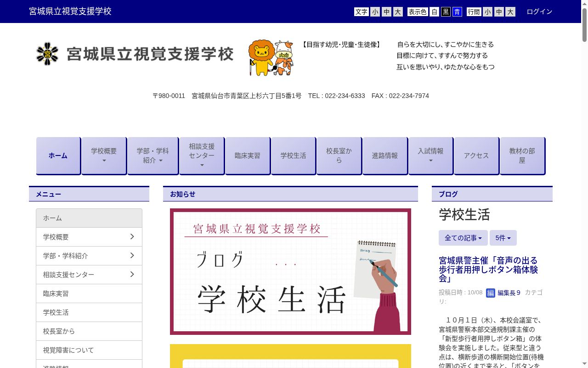Go to 学校生活 in navigation bar
588x368 pixels.
(x=293, y=155)
